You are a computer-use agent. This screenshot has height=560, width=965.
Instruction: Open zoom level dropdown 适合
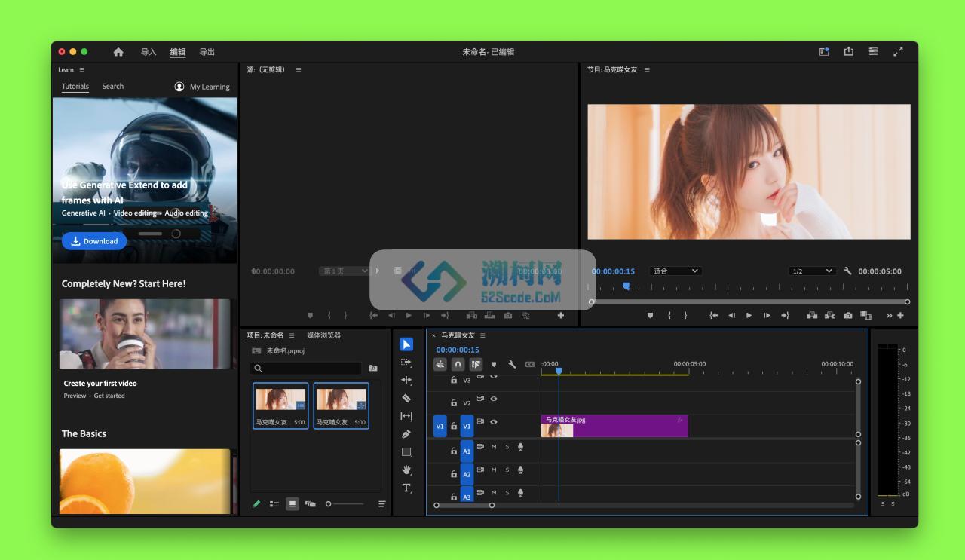675,271
